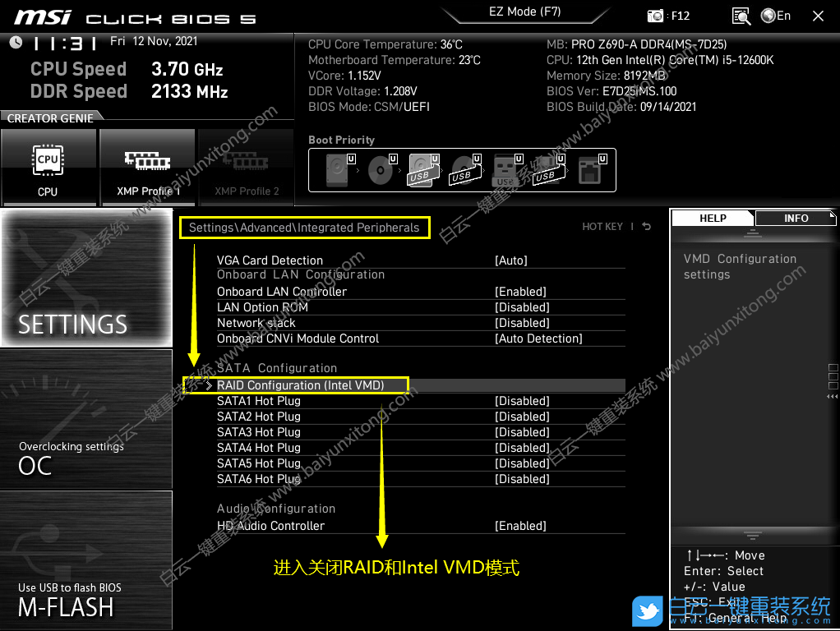Select the network boot device icon
Screen dimensions: 840x631
590,170
